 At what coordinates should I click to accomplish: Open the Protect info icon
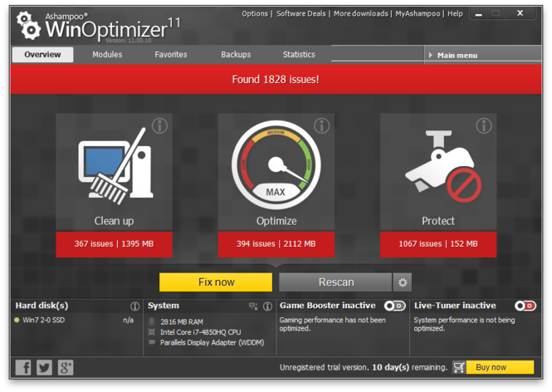tap(484, 125)
